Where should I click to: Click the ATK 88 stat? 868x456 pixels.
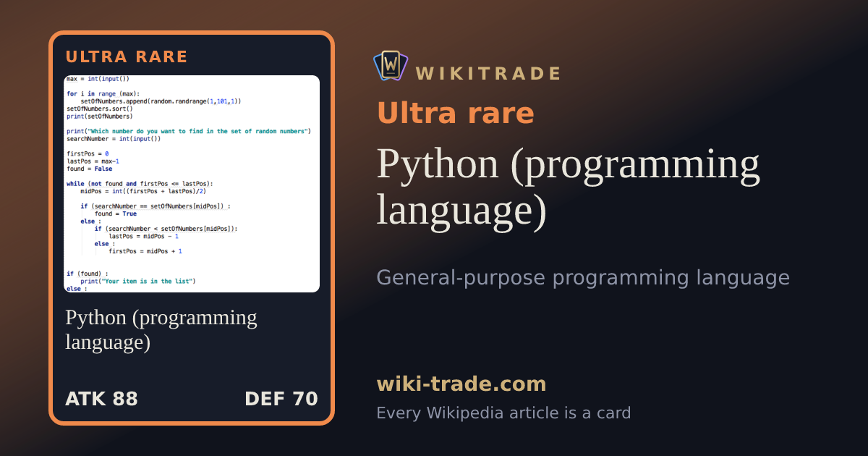[x=101, y=399]
